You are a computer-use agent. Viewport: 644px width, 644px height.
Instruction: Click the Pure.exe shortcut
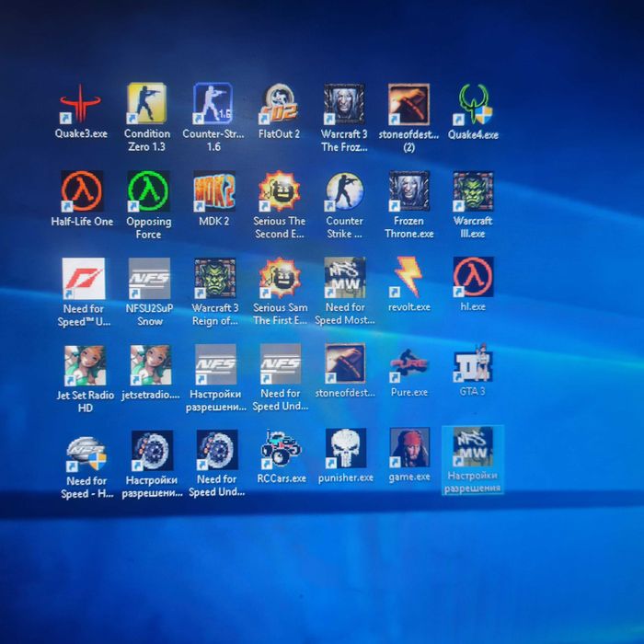click(x=408, y=363)
